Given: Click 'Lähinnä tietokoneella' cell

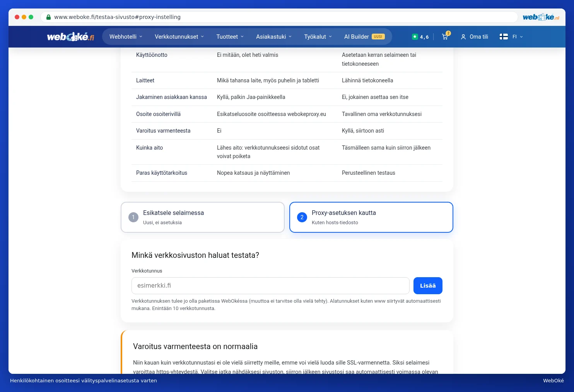Looking at the screenshot, I should pos(367,80).
